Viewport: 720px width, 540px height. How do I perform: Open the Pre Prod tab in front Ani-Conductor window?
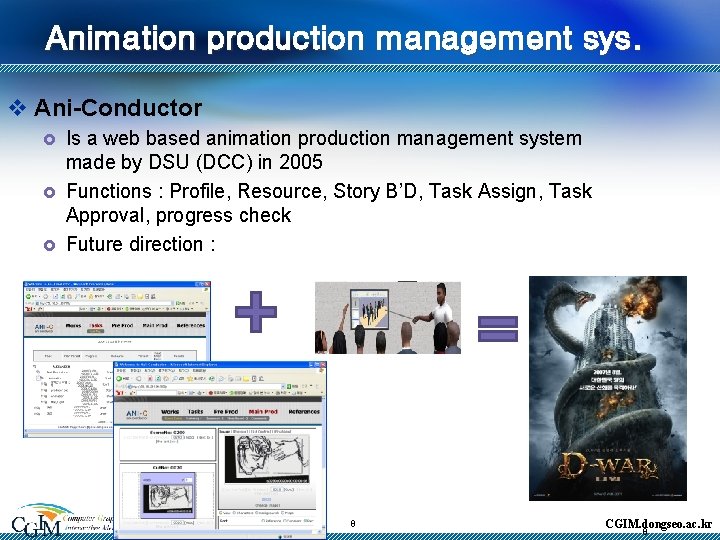coord(226,411)
